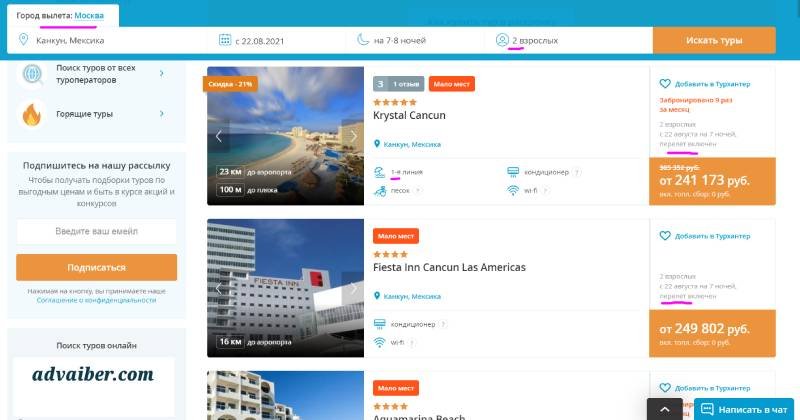Screen dimensions: 800x420
Task: Click the Подписаться button
Action: (x=96, y=267)
